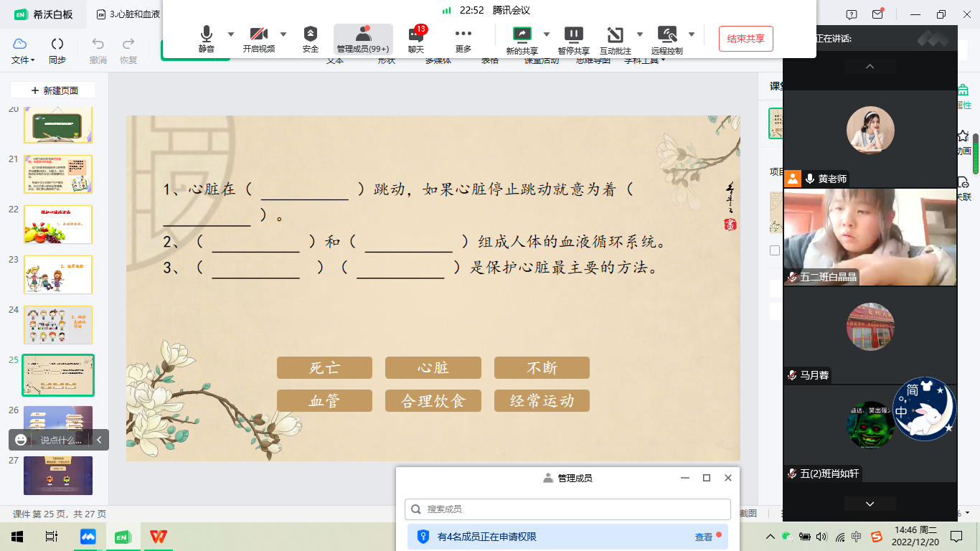Open the mail message icon in title bar
980x551 pixels.
[877, 14]
